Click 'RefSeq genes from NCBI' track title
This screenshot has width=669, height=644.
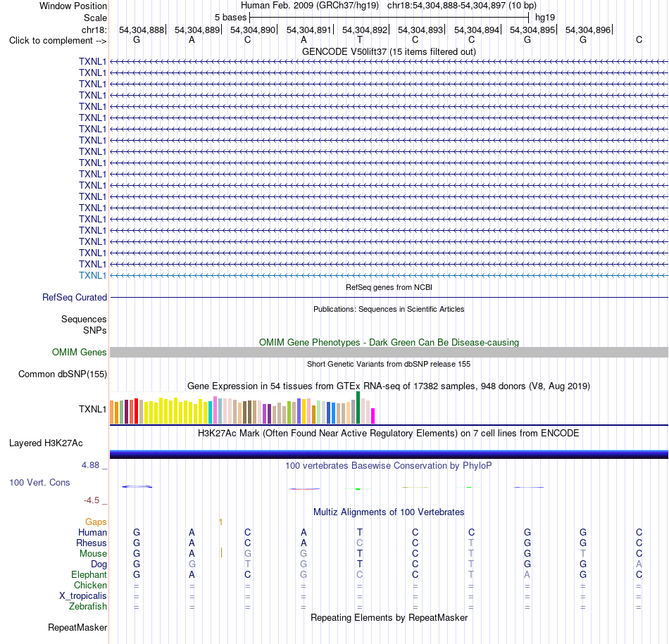[389, 287]
